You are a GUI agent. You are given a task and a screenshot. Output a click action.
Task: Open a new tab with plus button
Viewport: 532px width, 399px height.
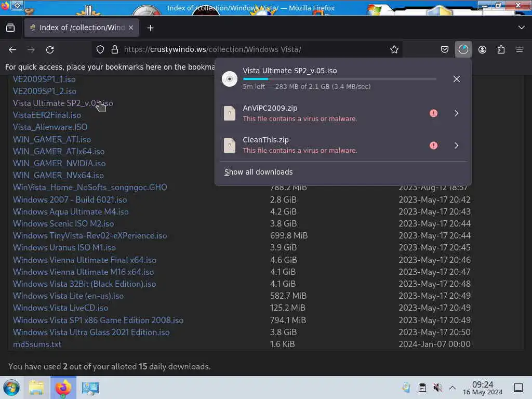150,28
